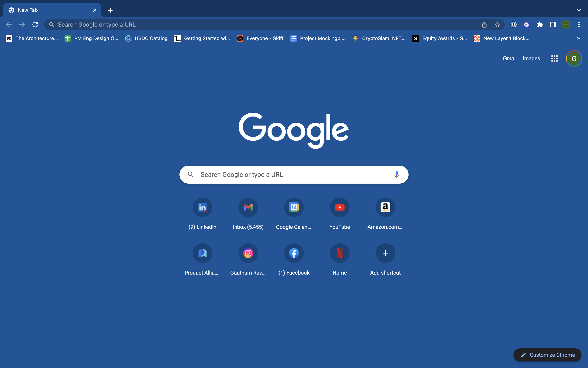The image size is (588, 368).
Task: Expand the tab search chevron
Action: [x=579, y=10]
